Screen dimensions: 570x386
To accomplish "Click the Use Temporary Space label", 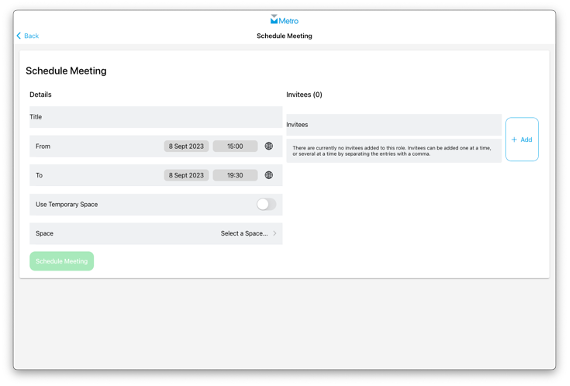I will pos(67,204).
